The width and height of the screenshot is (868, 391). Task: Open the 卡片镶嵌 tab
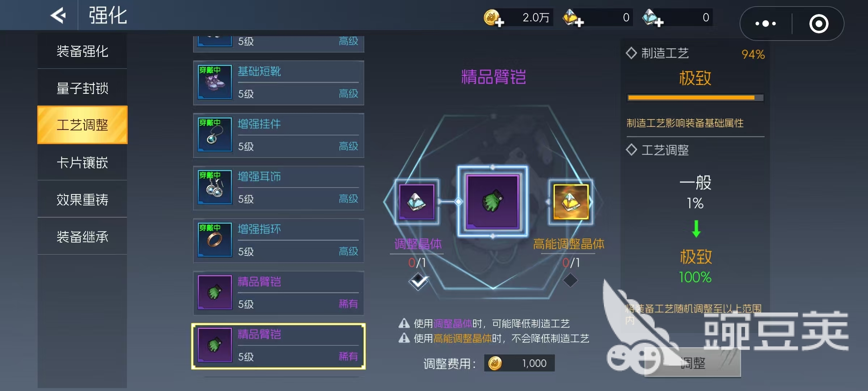pyautogui.click(x=82, y=163)
